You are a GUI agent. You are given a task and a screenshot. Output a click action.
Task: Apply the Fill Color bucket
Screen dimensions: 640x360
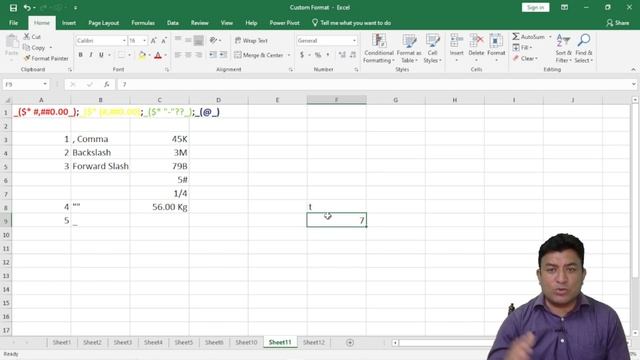click(142, 55)
